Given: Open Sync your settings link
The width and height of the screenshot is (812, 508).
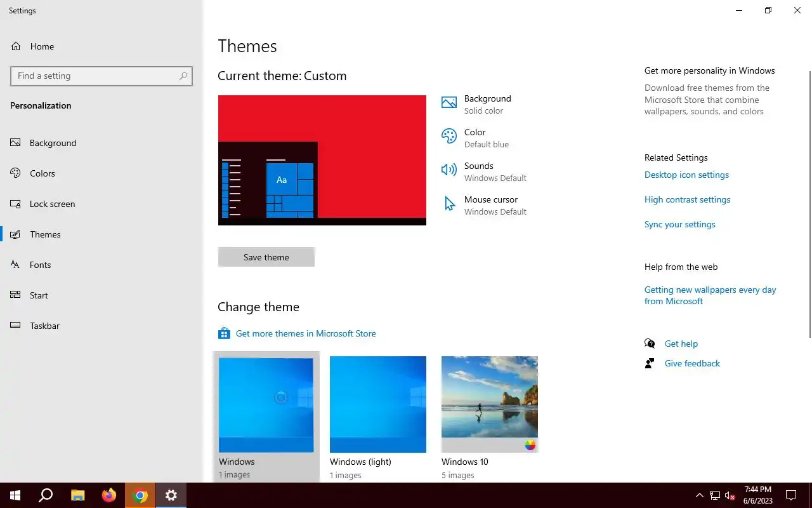Looking at the screenshot, I should pyautogui.click(x=679, y=224).
